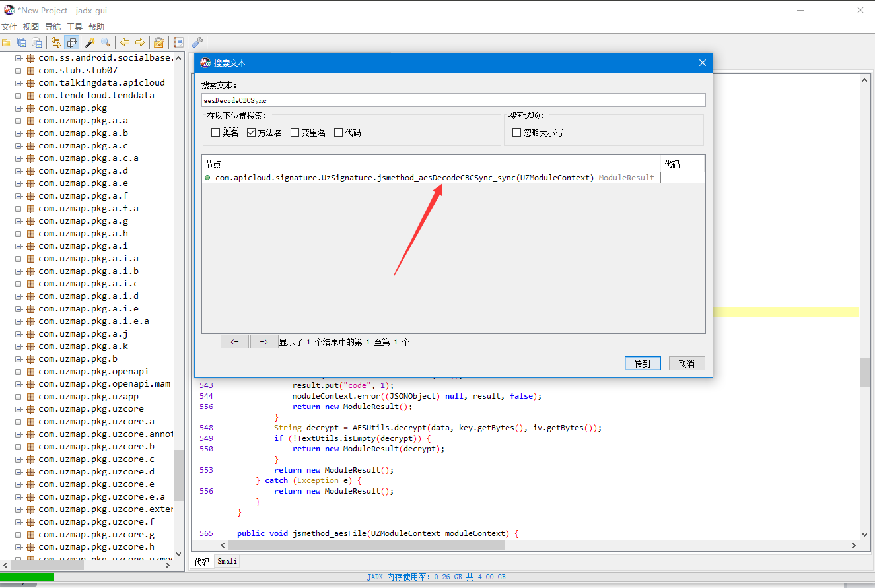
Task: Uncheck the 方法名 checkbox
Action: click(x=251, y=133)
